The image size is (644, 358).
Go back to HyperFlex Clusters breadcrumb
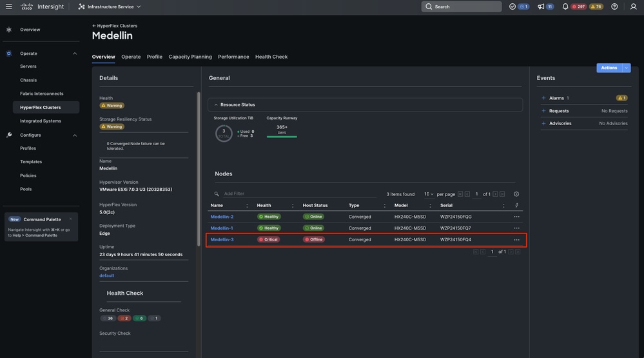point(115,26)
